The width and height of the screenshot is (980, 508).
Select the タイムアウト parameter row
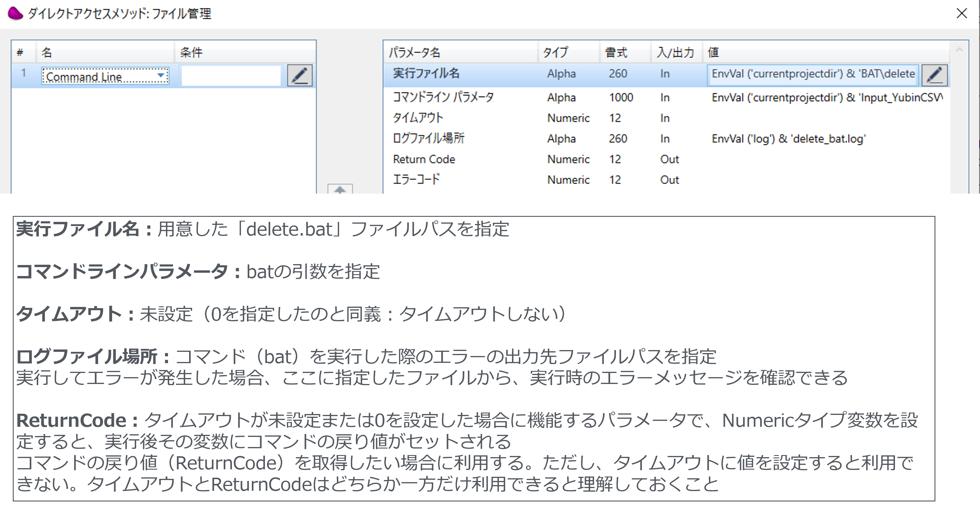418,118
